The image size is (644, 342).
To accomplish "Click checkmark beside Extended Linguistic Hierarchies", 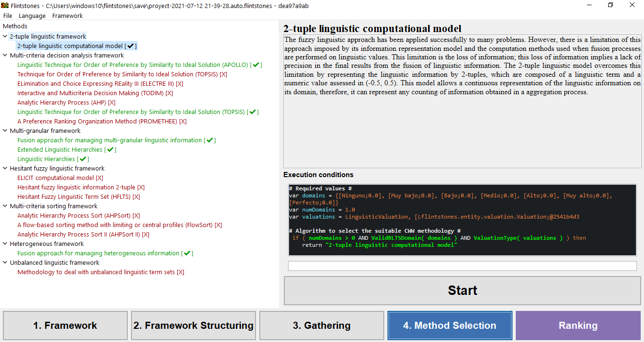I will coord(110,150).
